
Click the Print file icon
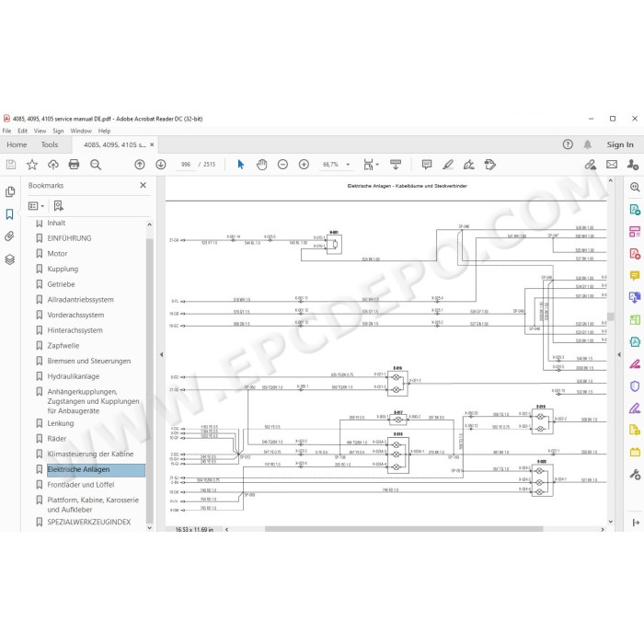coord(74,165)
